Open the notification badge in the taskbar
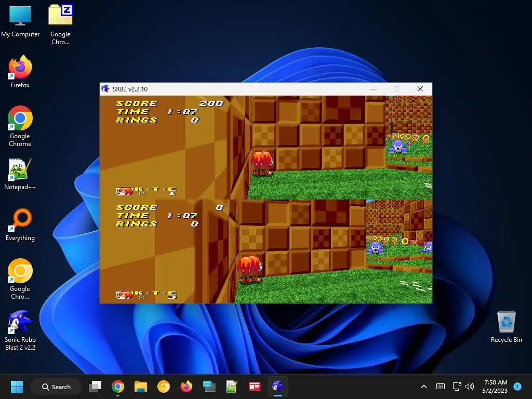The width and height of the screenshot is (532, 399). click(517, 387)
